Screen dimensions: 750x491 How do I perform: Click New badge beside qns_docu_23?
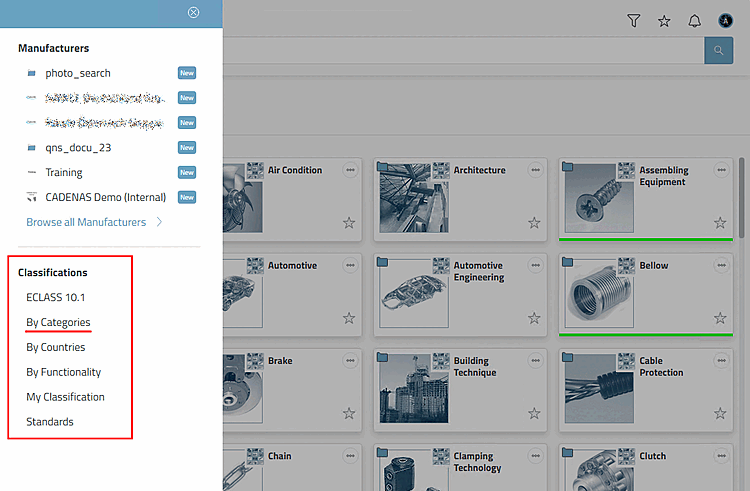[x=187, y=148]
